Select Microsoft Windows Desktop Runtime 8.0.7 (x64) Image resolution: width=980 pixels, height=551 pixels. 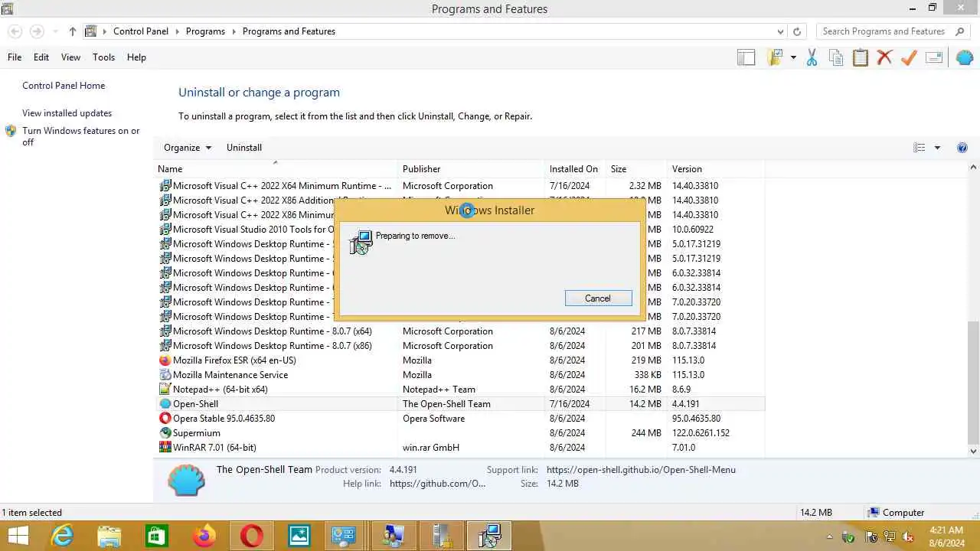tap(459, 331)
